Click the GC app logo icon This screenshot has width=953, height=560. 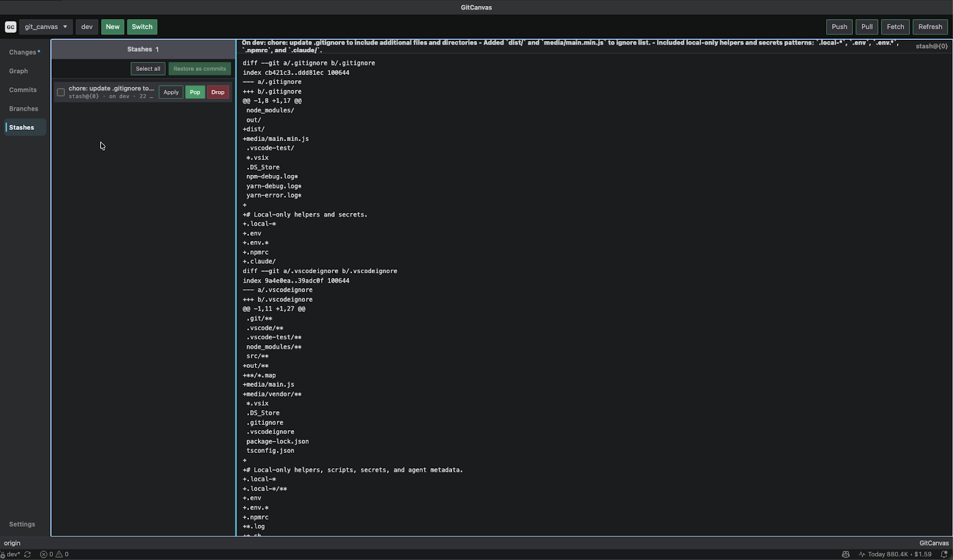click(11, 27)
